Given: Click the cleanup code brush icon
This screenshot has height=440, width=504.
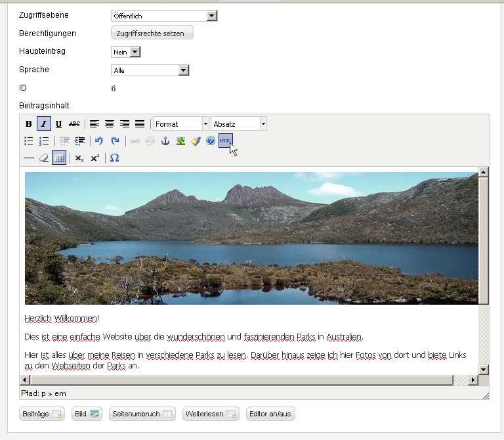Looking at the screenshot, I should (x=196, y=141).
